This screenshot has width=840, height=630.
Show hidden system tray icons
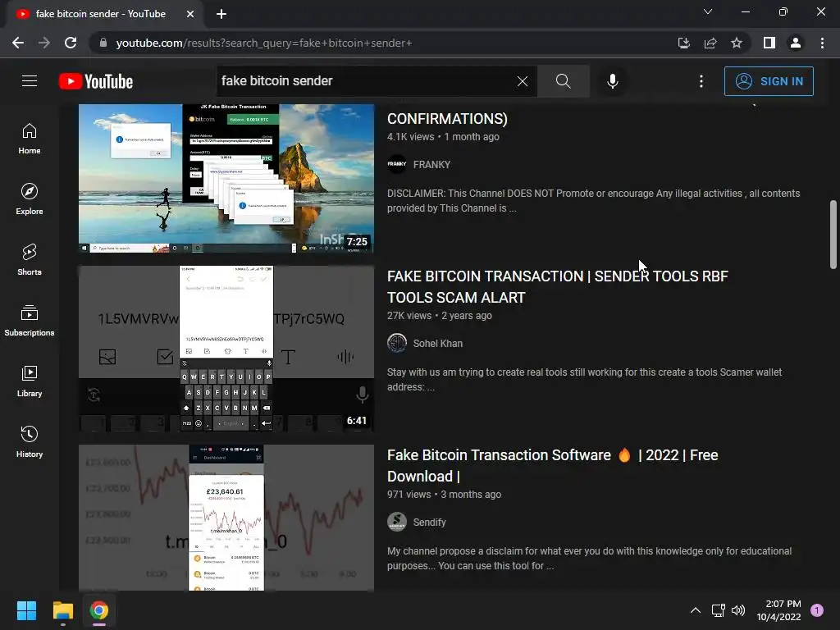click(696, 610)
